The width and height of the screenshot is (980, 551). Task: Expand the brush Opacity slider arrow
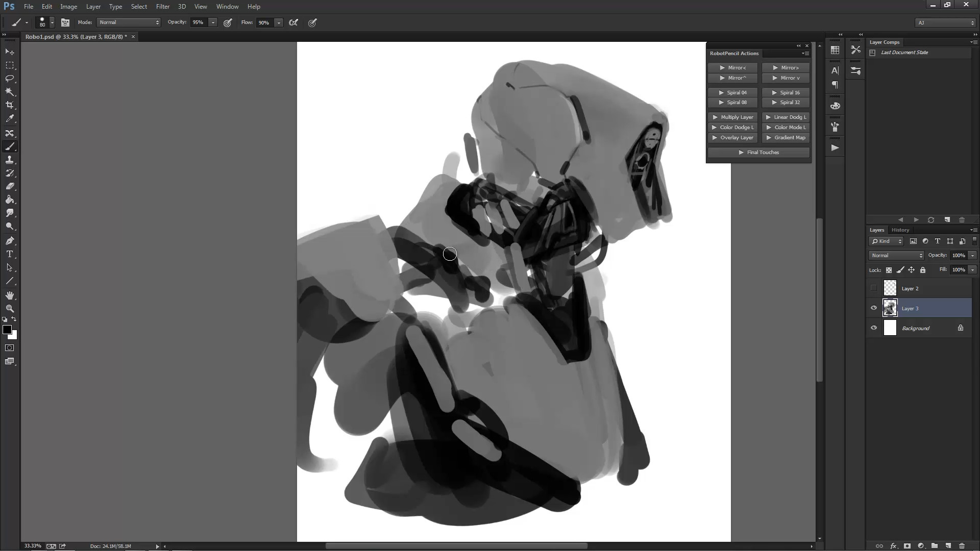(213, 22)
